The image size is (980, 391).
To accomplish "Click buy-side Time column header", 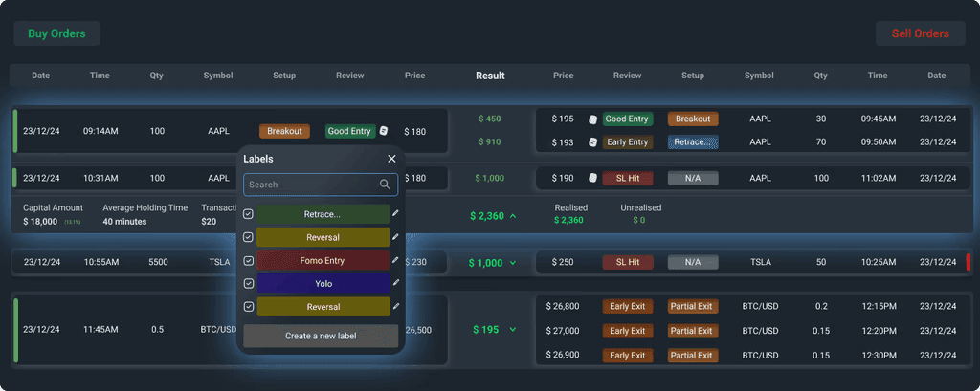I will [100, 76].
